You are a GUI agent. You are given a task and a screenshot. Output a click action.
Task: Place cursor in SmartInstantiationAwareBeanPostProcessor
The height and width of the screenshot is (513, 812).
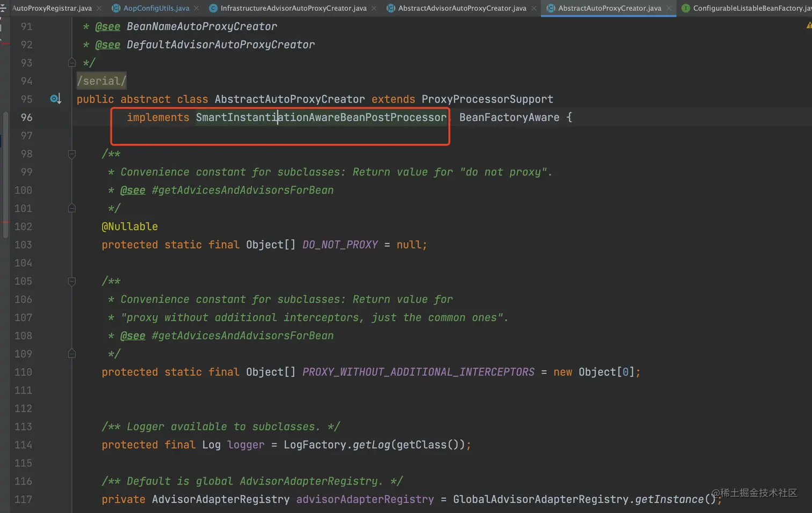click(x=321, y=118)
